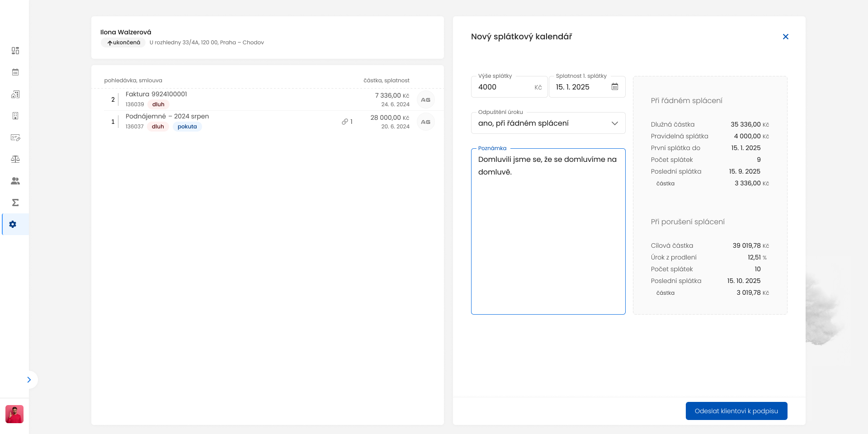Click inside the Poznámka note textarea
This screenshot has height=434, width=868.
point(548,235)
